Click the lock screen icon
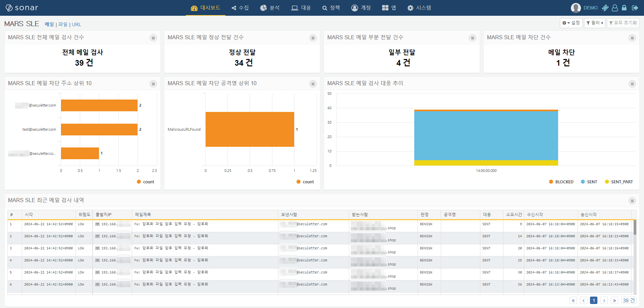This screenshot has width=644, height=308. (x=624, y=8)
